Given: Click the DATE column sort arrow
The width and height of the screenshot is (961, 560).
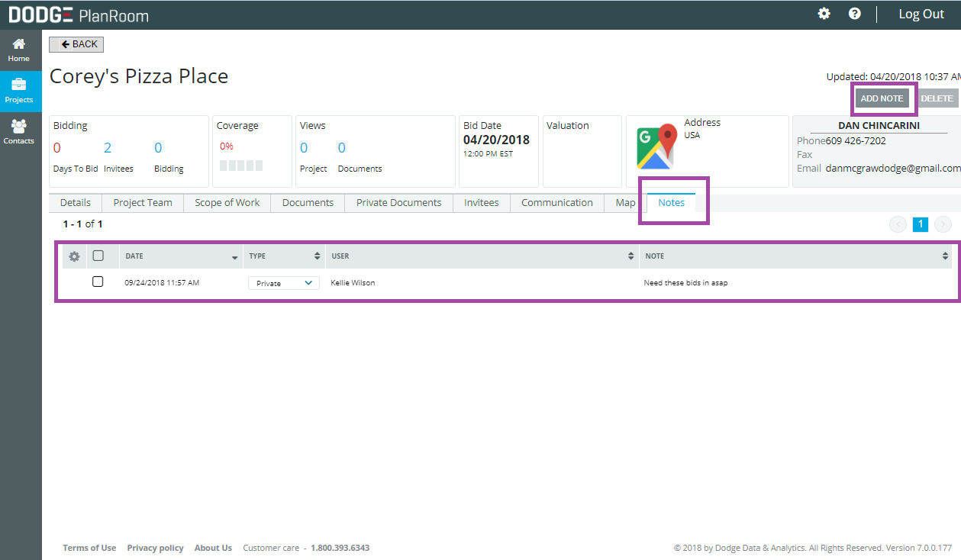Looking at the screenshot, I should (x=235, y=256).
